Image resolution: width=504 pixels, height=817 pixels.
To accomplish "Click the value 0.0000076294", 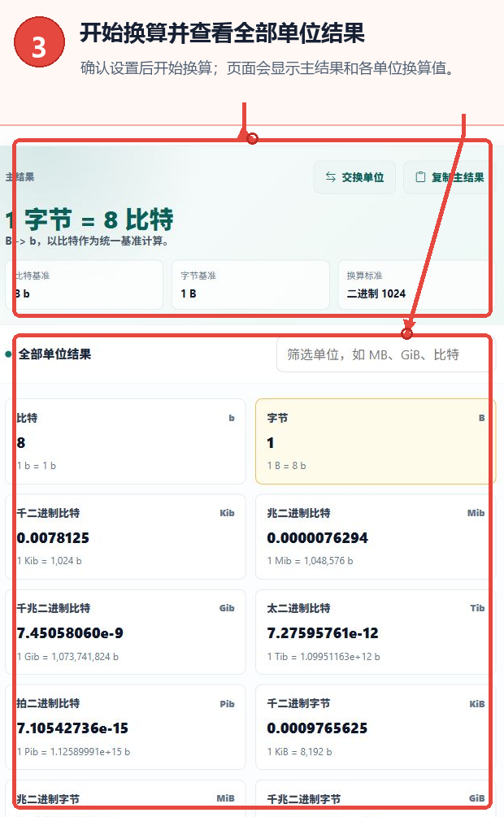I will pyautogui.click(x=317, y=537).
